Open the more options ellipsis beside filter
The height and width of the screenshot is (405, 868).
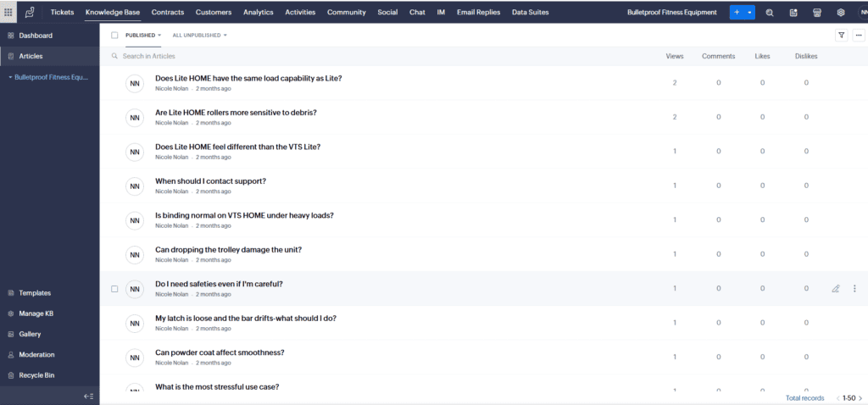click(859, 35)
